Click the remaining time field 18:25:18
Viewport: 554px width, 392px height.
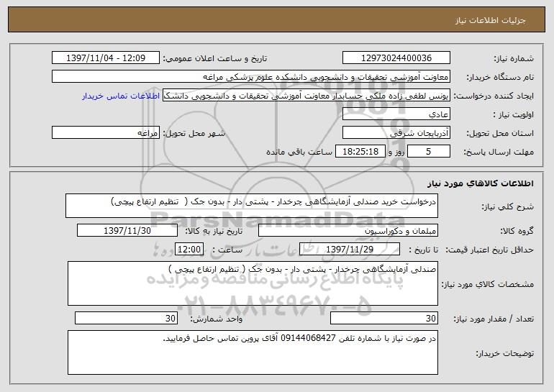coord(360,152)
